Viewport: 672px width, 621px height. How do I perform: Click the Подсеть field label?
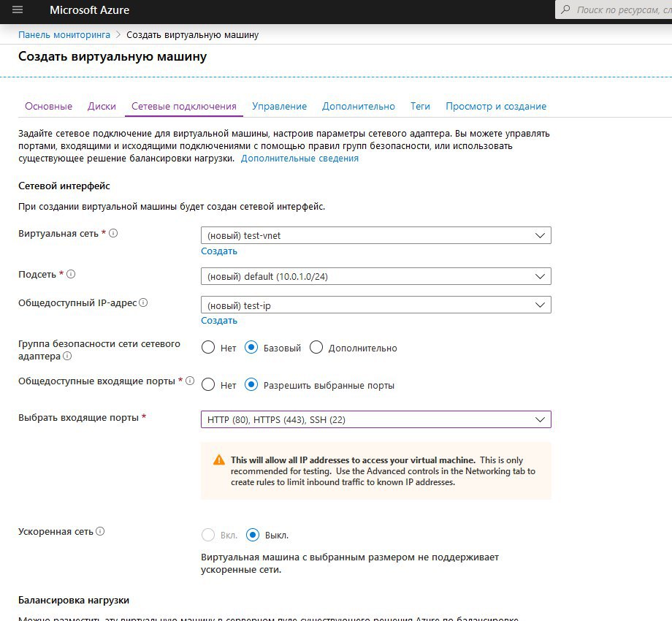tap(37, 274)
